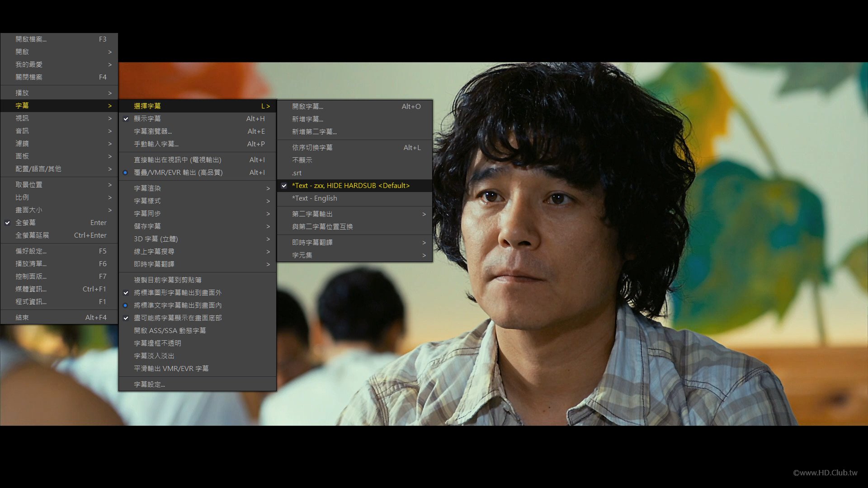Click 開啟字幕... menu entry

307,106
